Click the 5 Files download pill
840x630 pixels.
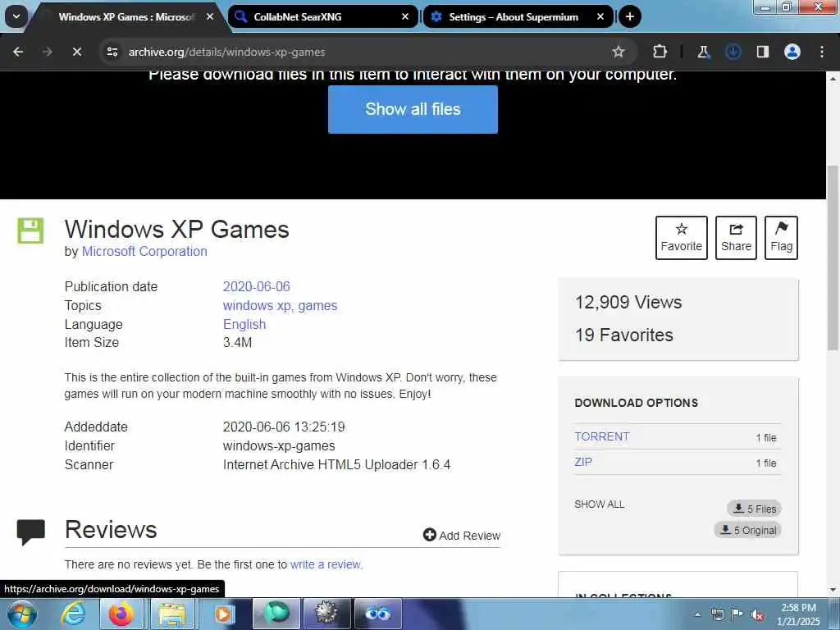[755, 509]
